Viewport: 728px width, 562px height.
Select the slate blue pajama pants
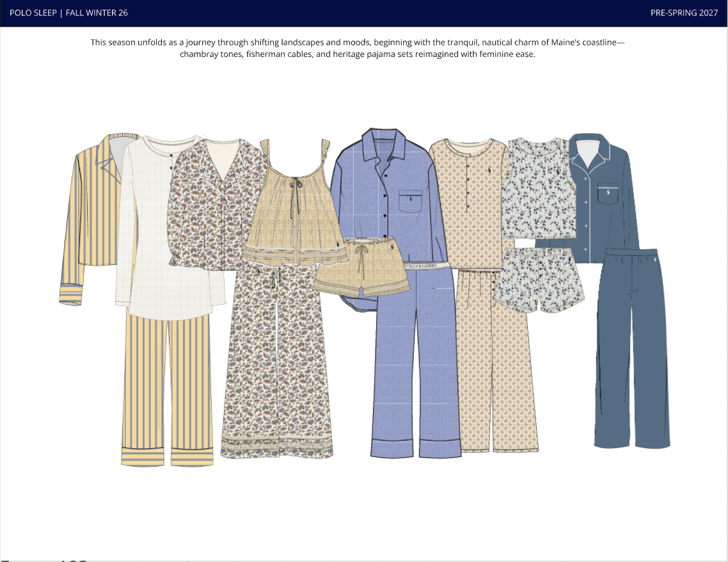point(632,348)
